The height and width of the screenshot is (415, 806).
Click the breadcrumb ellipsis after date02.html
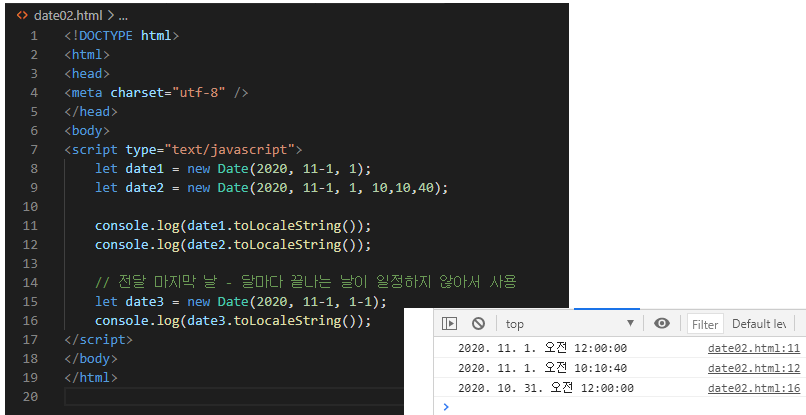[x=123, y=16]
